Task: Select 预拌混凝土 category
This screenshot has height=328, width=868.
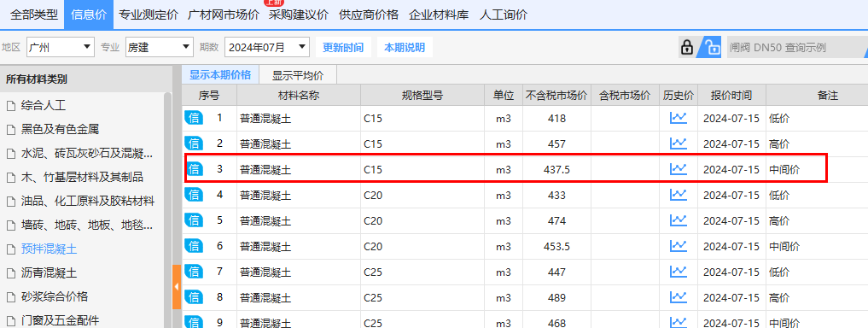Action: click(49, 249)
